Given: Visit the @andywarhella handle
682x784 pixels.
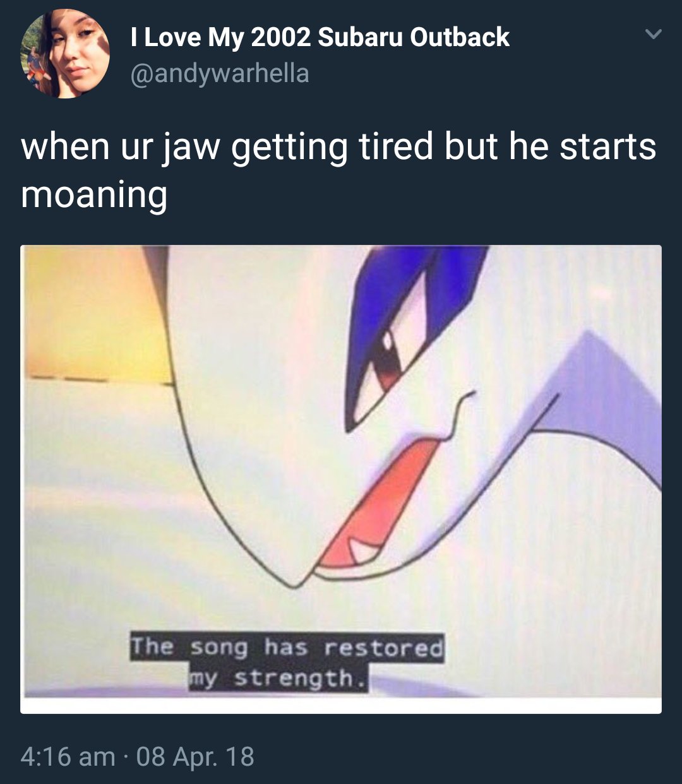Looking at the screenshot, I should (x=220, y=73).
